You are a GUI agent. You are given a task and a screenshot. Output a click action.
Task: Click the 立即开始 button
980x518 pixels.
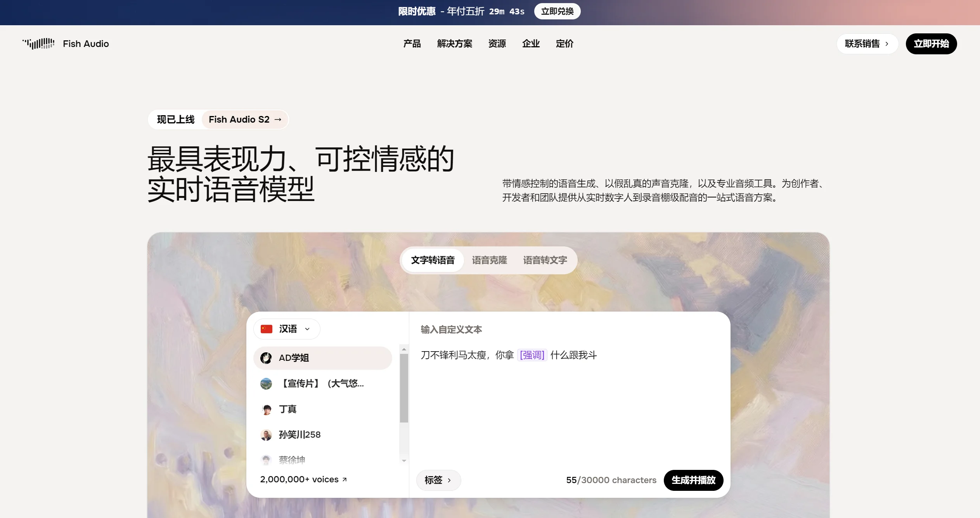(931, 44)
